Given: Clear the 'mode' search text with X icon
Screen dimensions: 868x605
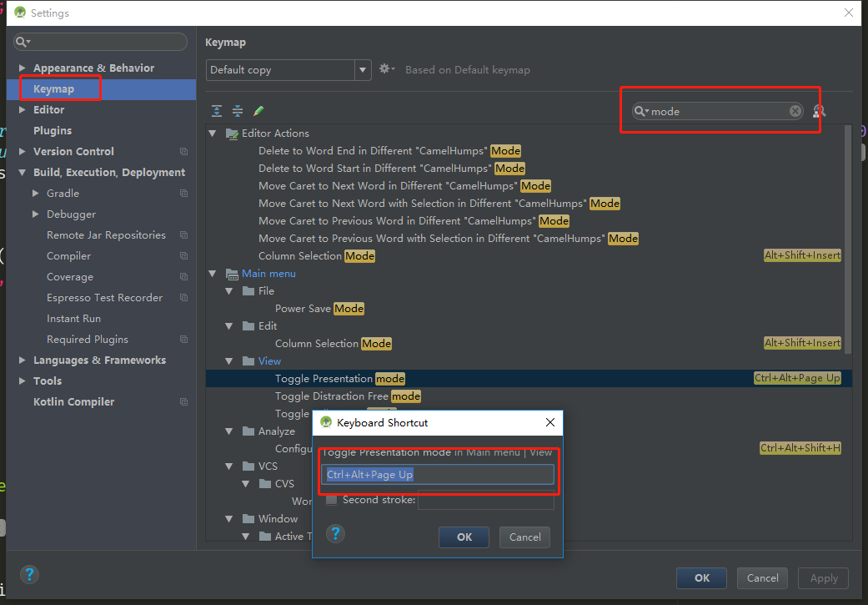Looking at the screenshot, I should point(795,111).
